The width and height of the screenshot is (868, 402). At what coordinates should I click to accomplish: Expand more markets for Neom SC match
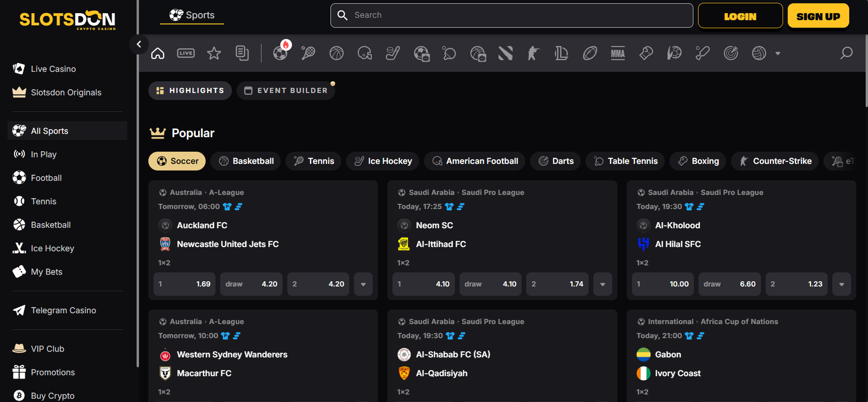[x=602, y=284]
